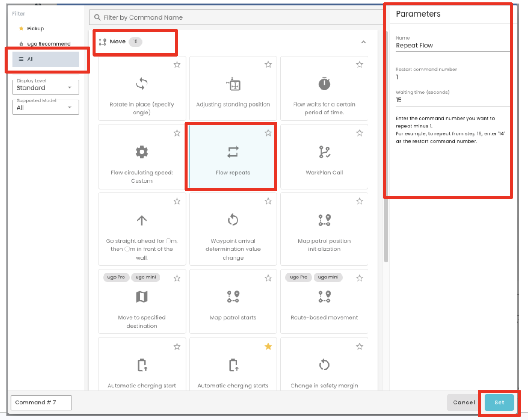
Task: Unstar the Automatic charging starts card
Action: [x=268, y=347]
